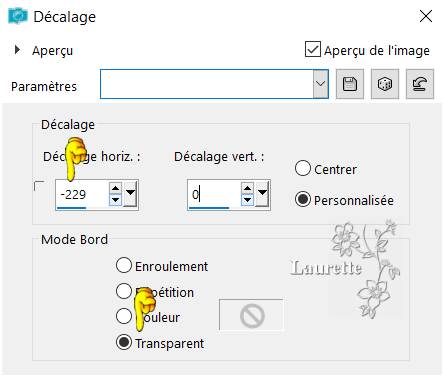Choose the Transparent edge mode
Screen dimensions: 444x377
tap(124, 342)
